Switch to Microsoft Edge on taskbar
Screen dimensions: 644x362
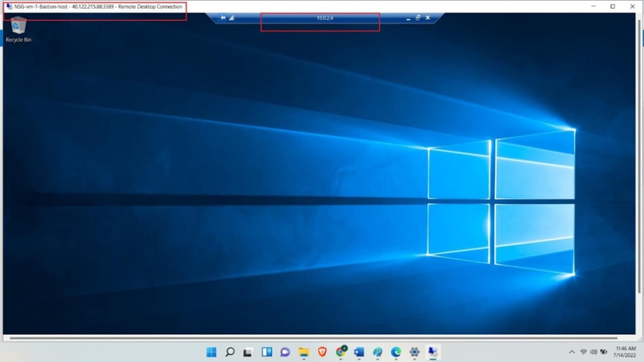click(396, 352)
